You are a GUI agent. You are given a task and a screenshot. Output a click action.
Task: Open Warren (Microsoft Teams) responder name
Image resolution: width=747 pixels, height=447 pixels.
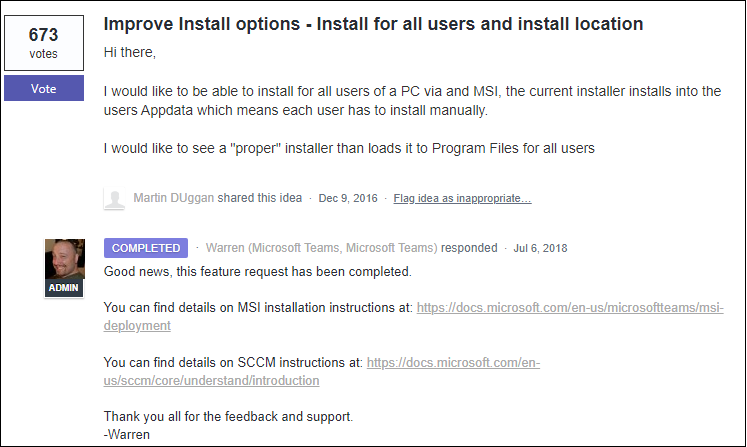pyautogui.click(x=322, y=248)
